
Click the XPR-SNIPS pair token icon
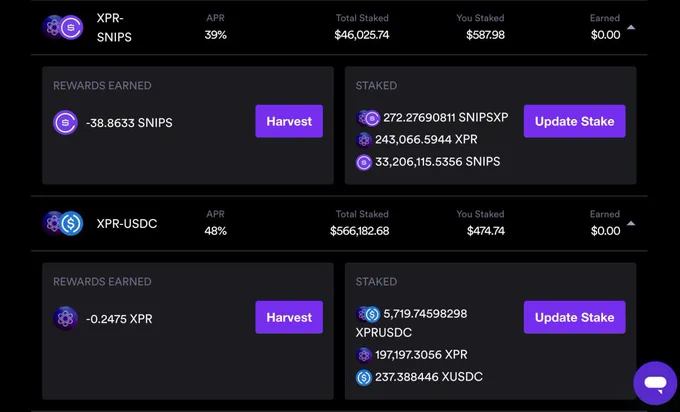pos(63,27)
